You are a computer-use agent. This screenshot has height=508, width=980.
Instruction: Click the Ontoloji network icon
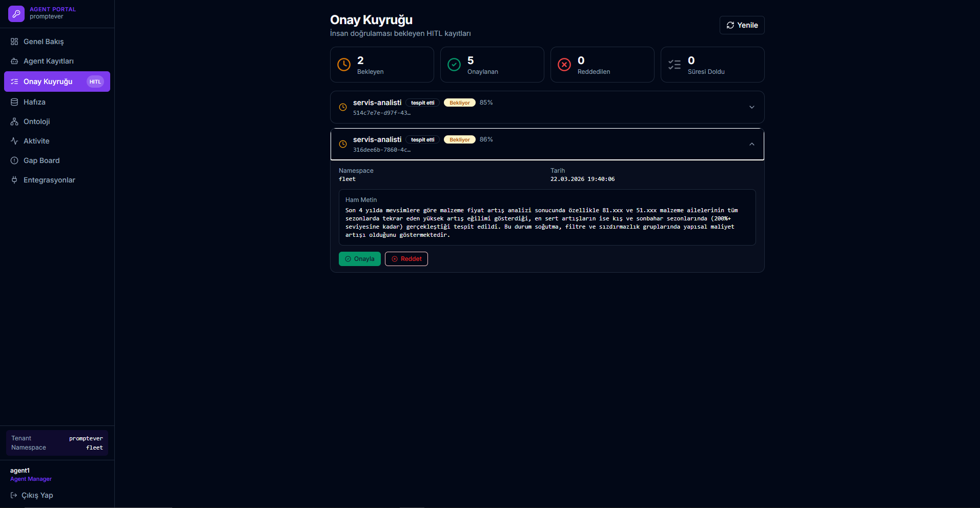tap(14, 121)
